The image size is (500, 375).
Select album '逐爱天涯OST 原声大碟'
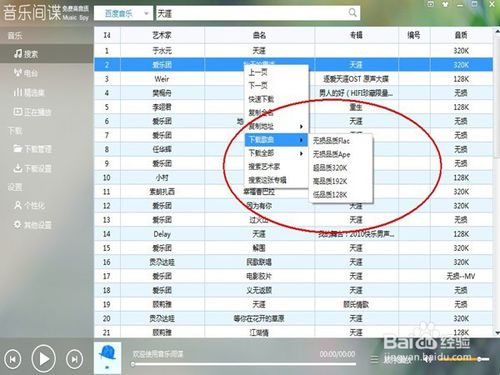(x=356, y=79)
